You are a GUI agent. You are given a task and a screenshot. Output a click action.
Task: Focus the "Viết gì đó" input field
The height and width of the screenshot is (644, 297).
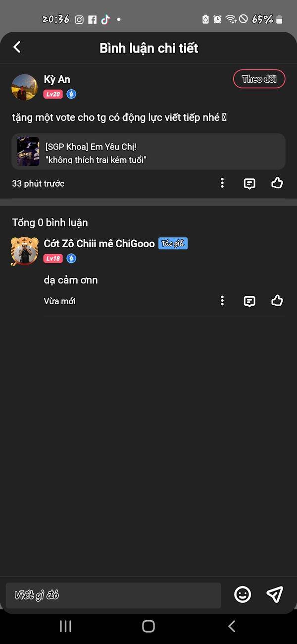click(x=113, y=595)
